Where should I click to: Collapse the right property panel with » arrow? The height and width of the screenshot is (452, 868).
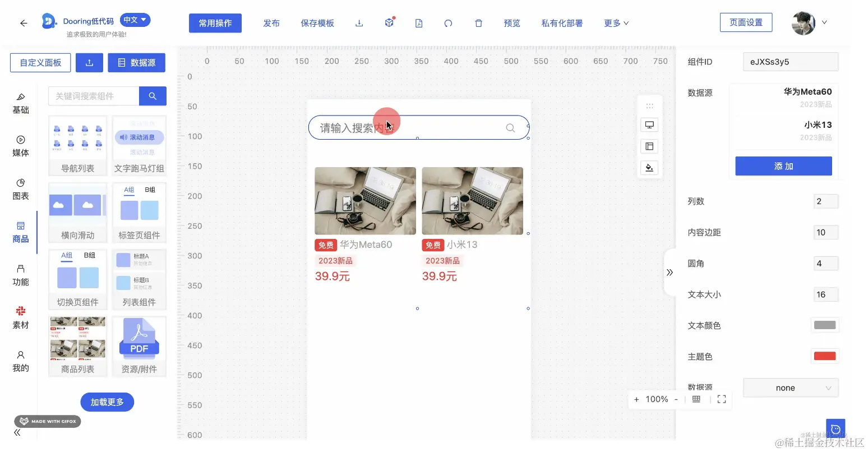pos(670,273)
